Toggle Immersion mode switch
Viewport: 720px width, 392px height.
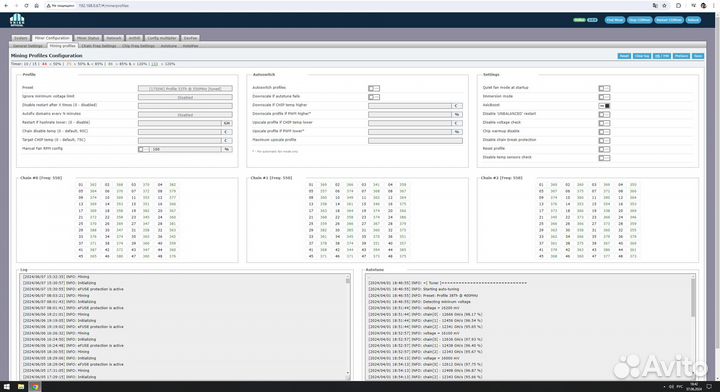coord(604,97)
